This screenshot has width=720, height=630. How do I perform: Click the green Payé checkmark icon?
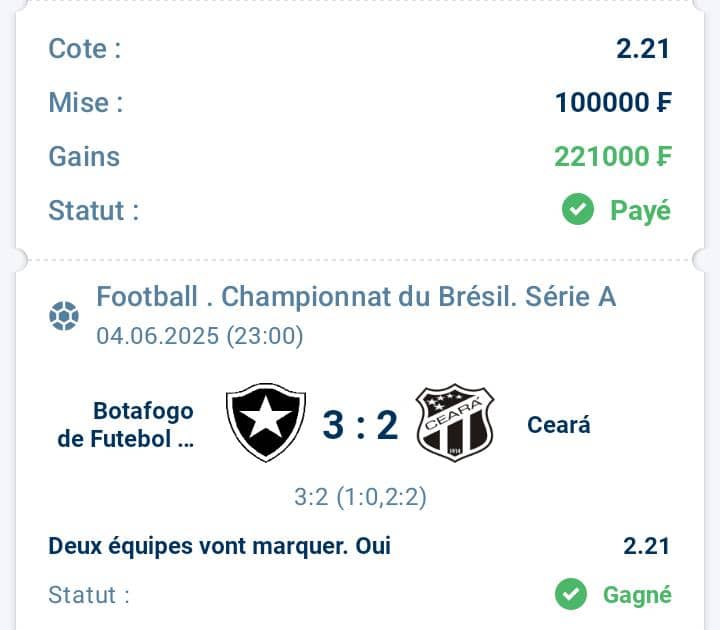pyautogui.click(x=578, y=209)
